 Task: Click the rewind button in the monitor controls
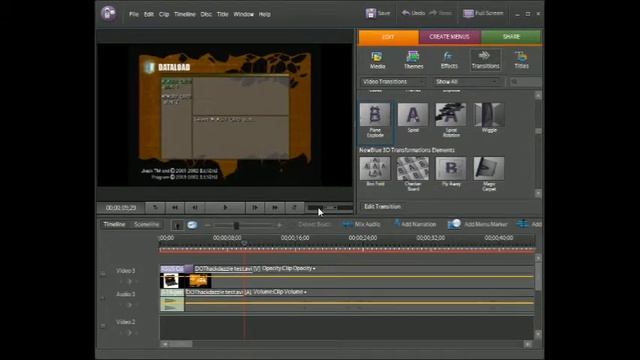[x=175, y=208]
